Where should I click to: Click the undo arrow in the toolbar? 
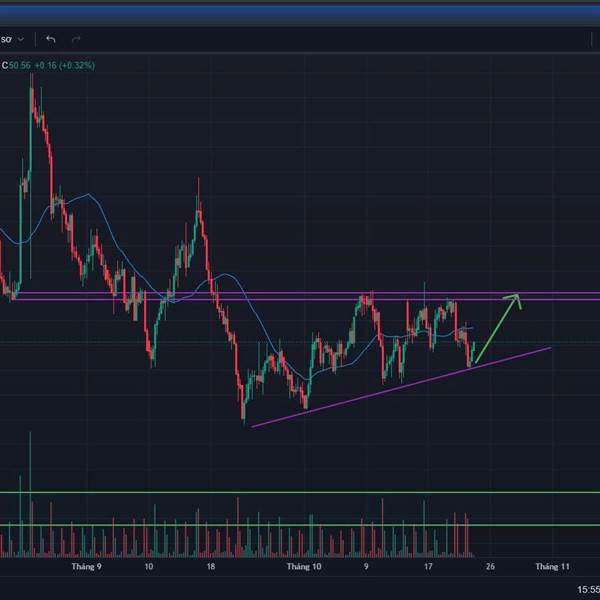(51, 39)
